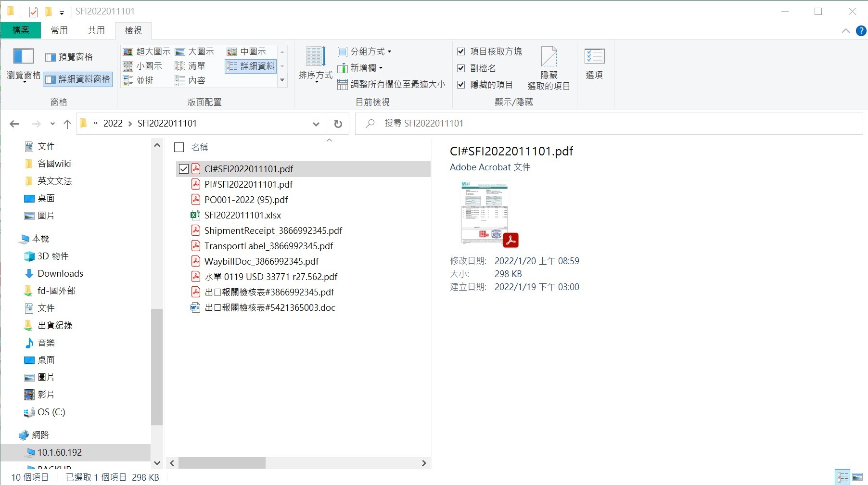Viewport: 868px width, 485px height.
Task: Select the 檢視 ribbon tab
Action: click(x=133, y=30)
